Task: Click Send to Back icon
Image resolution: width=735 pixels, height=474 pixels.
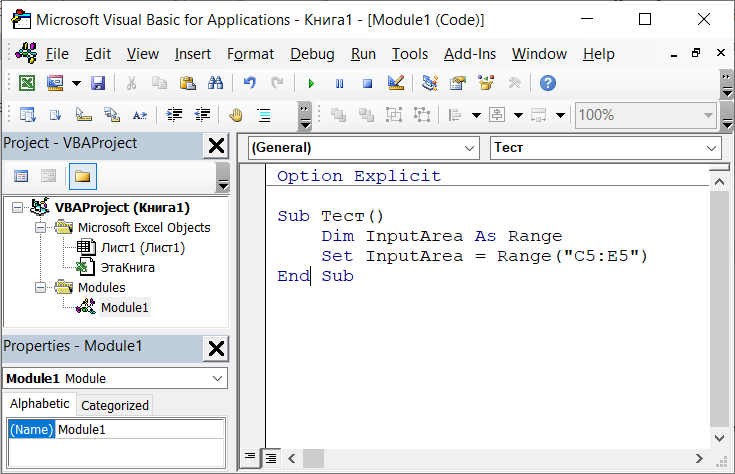Action: (366, 115)
